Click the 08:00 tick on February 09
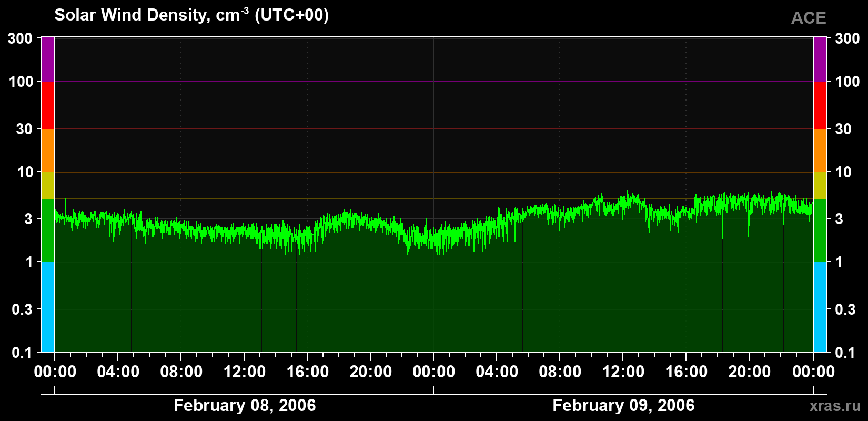The image size is (868, 421). pyautogui.click(x=560, y=372)
